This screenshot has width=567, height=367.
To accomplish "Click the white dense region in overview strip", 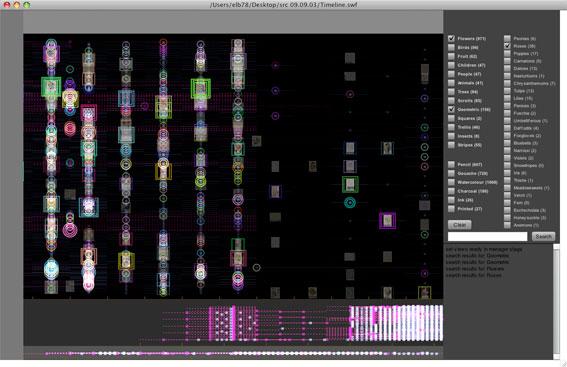I will point(396,323).
